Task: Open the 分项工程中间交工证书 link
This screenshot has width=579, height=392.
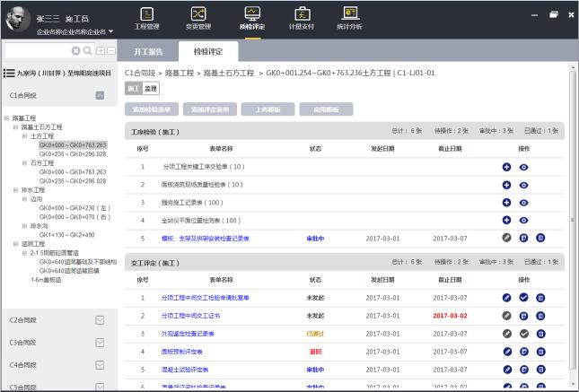Action: click(190, 316)
